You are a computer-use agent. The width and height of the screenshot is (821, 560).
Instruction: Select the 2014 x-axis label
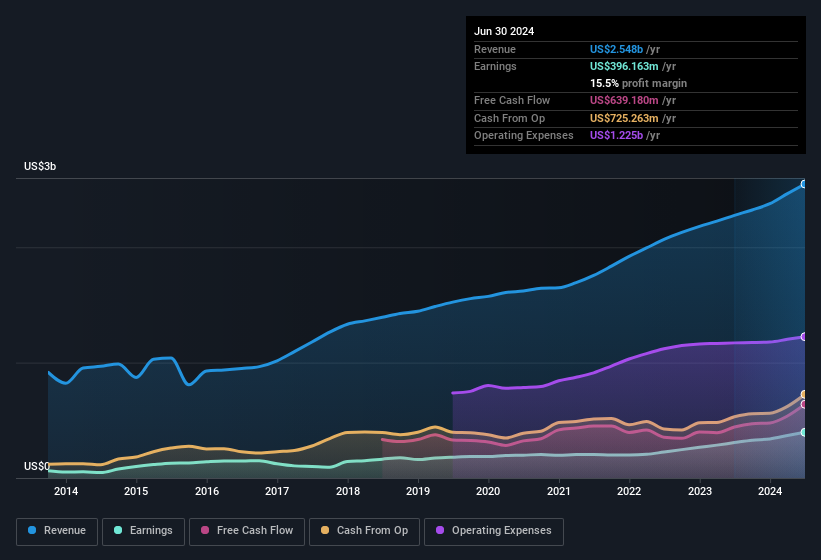[66, 491]
